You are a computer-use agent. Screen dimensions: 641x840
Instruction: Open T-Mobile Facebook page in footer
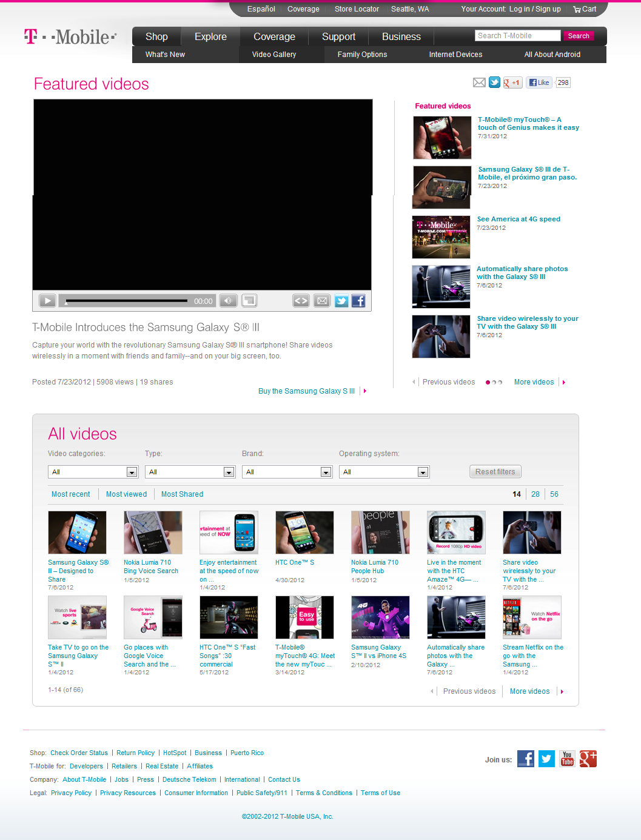pos(526,759)
